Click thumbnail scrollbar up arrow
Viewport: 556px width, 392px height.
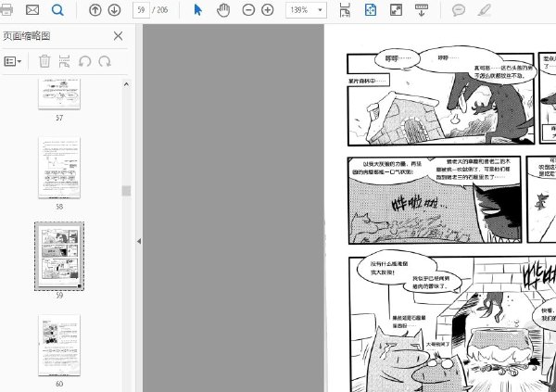point(126,84)
